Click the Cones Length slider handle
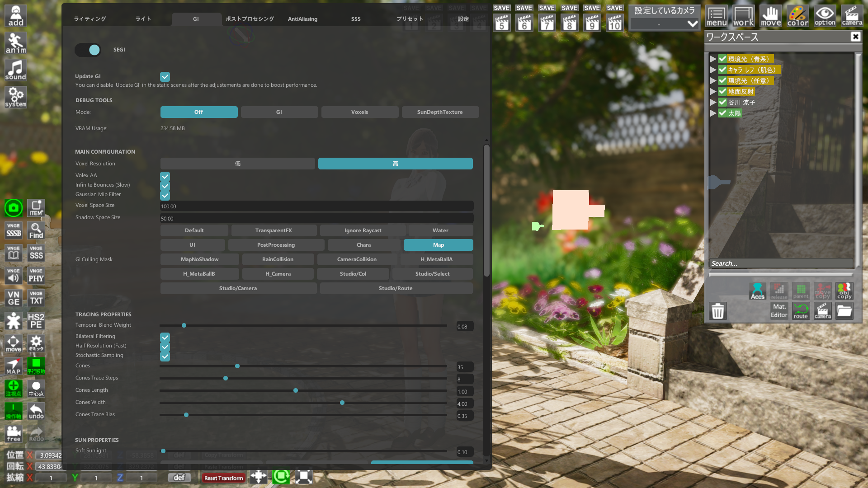This screenshot has height=488, width=868. click(x=296, y=390)
